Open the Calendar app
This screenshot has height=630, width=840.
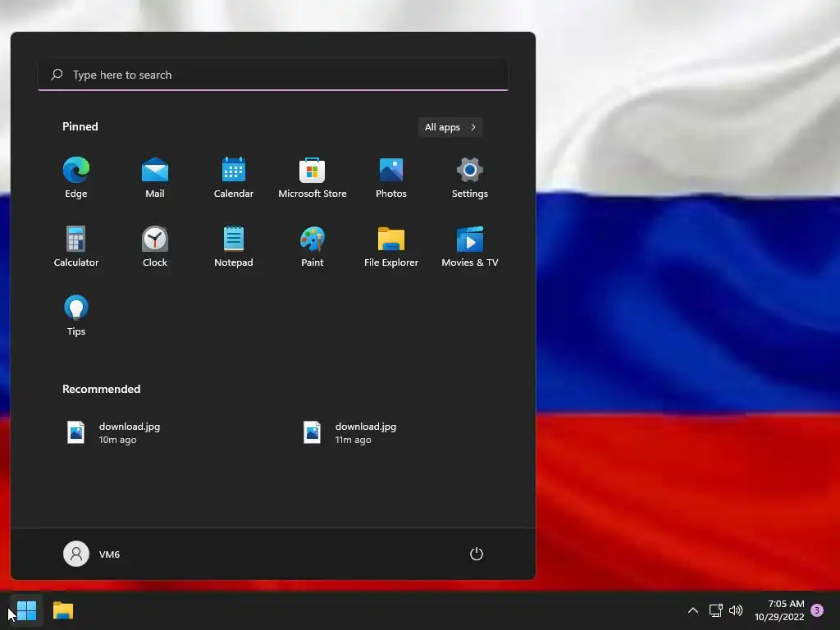tap(234, 178)
